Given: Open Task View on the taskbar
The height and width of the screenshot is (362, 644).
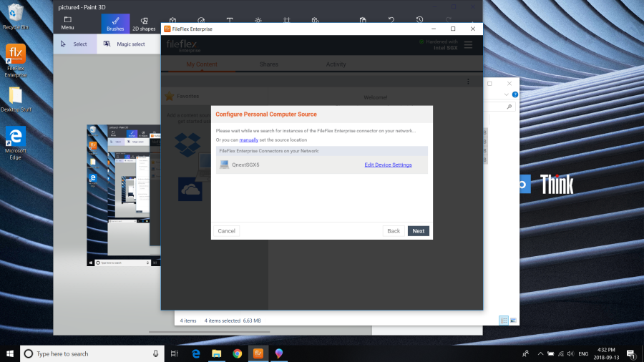Looking at the screenshot, I should click(x=175, y=353).
